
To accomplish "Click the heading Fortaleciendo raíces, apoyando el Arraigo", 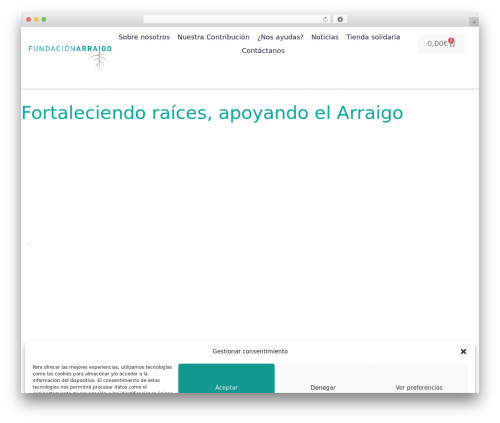I will 212,113.
